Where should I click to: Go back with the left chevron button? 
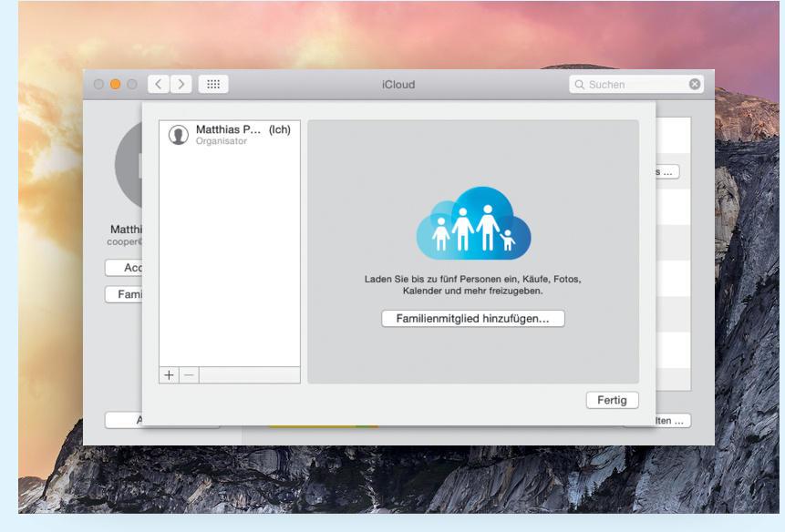click(159, 84)
